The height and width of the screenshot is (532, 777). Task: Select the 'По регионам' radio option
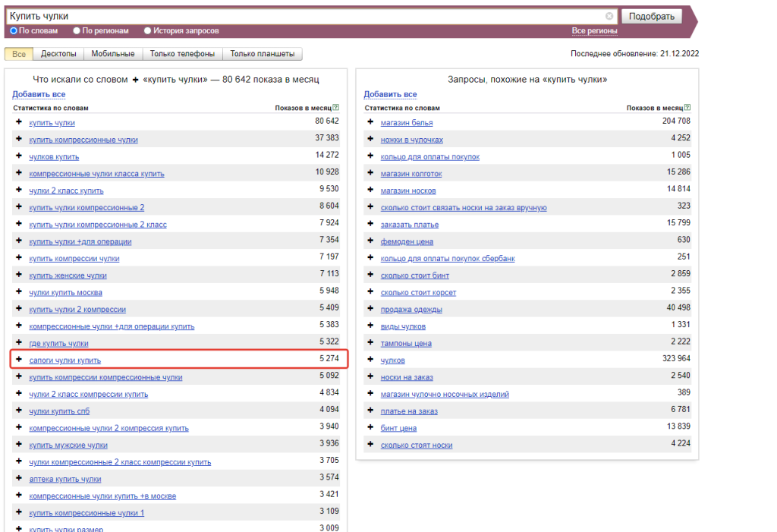[x=77, y=31]
